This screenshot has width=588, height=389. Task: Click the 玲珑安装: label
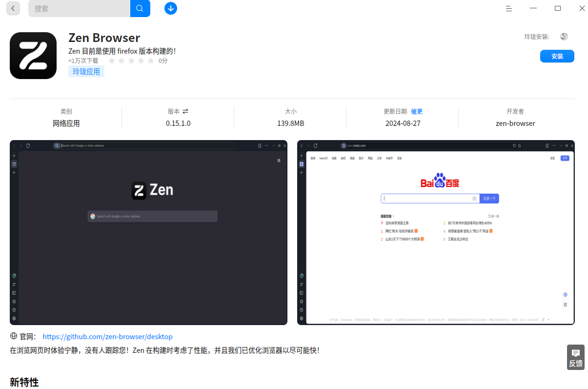537,37
